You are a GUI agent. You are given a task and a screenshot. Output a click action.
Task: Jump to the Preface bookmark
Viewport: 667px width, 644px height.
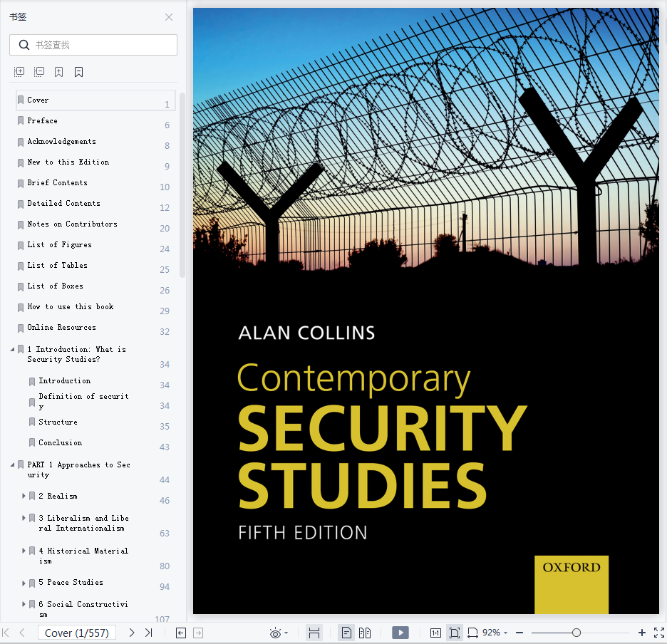[95, 121]
